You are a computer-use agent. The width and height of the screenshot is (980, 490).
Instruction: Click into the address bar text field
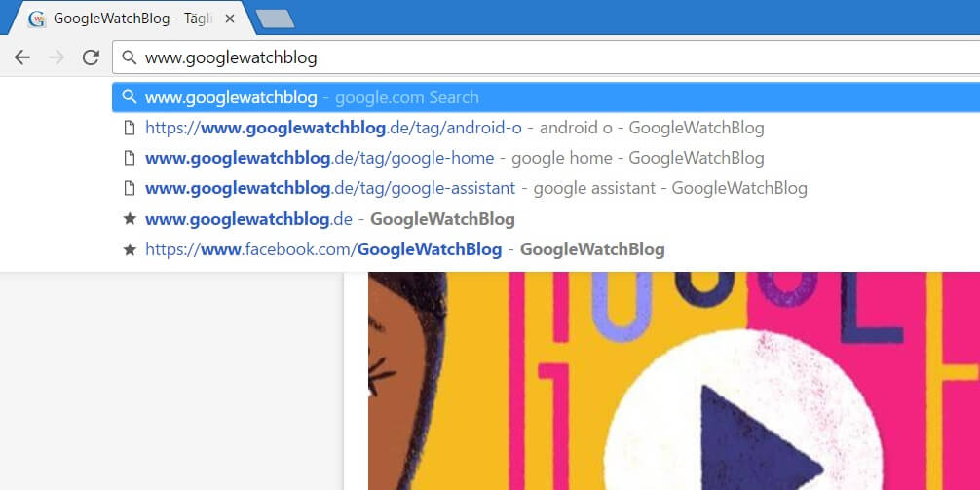(546, 57)
